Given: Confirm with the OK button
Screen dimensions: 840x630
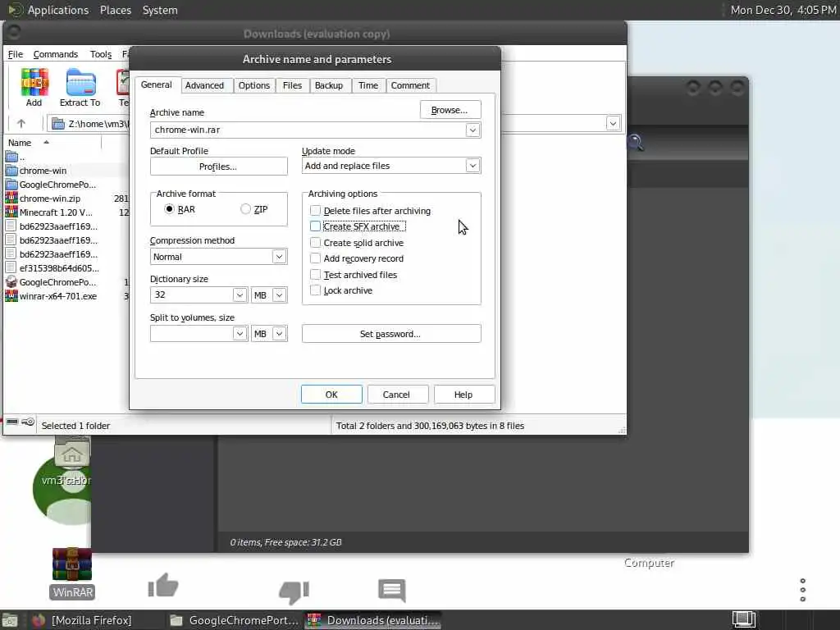Looking at the screenshot, I should coord(331,395).
